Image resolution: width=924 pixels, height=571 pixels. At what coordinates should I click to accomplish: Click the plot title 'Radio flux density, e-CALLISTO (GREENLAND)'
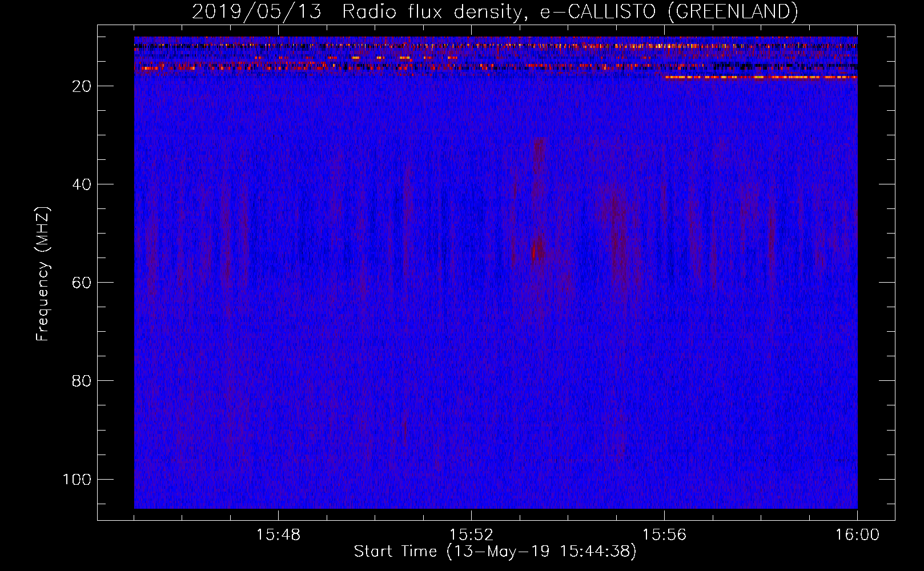coord(569,12)
